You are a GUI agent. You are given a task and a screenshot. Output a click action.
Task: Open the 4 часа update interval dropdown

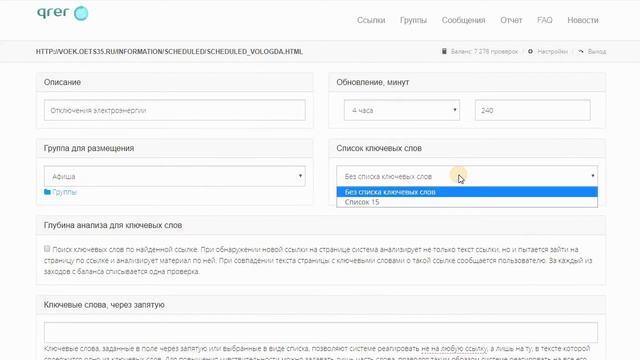(402, 110)
